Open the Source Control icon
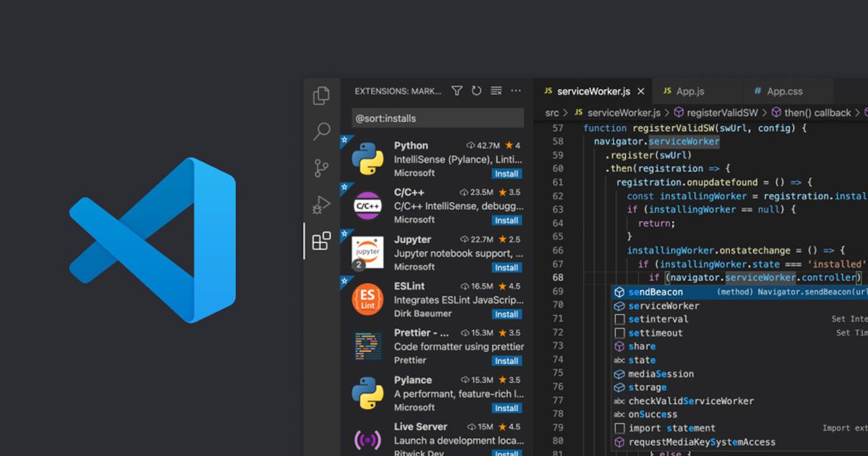The width and height of the screenshot is (868, 456). [x=320, y=167]
